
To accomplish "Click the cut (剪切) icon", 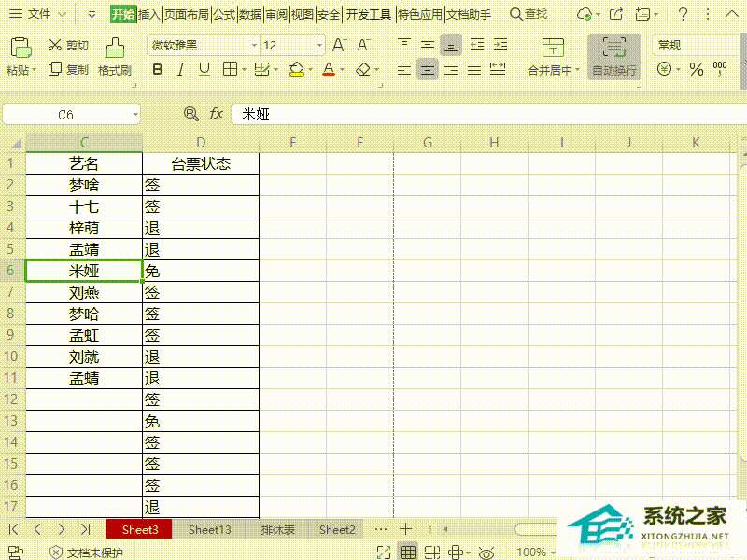I will click(67, 45).
